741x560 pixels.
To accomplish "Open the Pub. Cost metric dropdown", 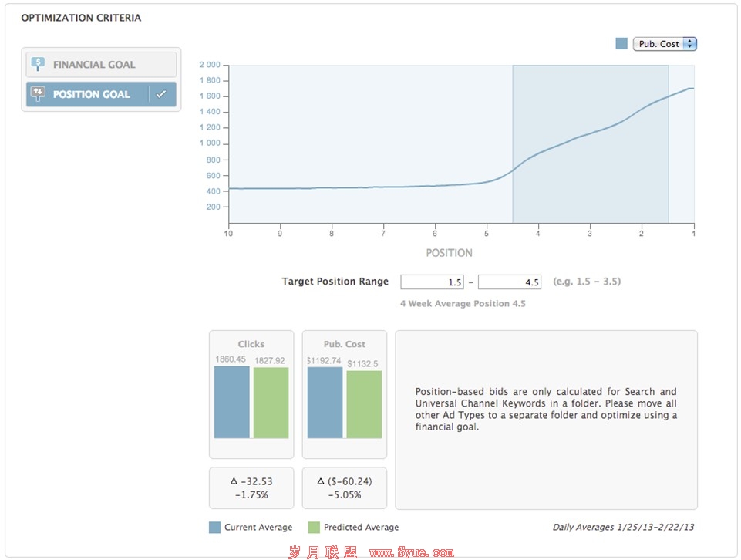I will (x=664, y=44).
